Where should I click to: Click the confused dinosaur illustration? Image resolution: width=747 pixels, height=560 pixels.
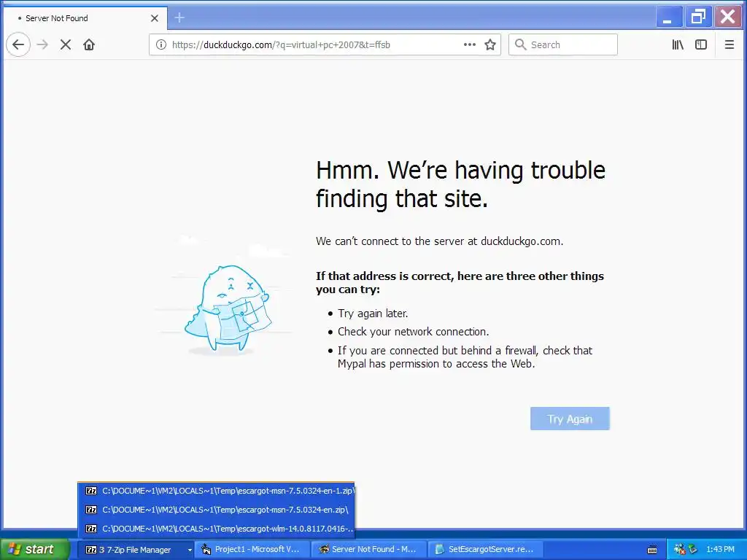228,308
